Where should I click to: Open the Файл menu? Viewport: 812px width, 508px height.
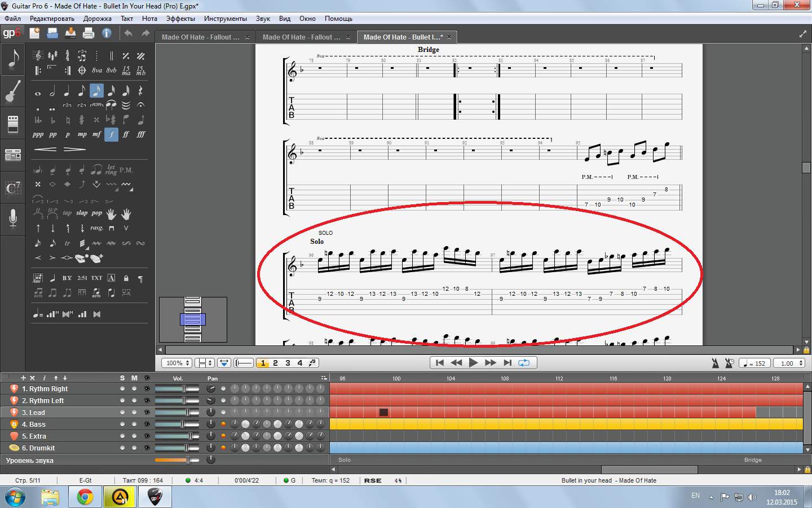tap(12, 19)
